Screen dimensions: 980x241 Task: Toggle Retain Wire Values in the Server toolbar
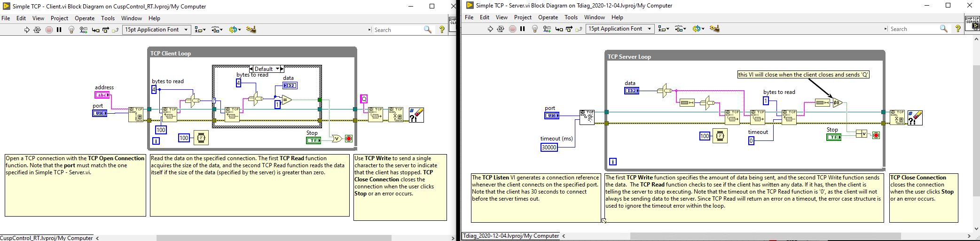[x=547, y=29]
